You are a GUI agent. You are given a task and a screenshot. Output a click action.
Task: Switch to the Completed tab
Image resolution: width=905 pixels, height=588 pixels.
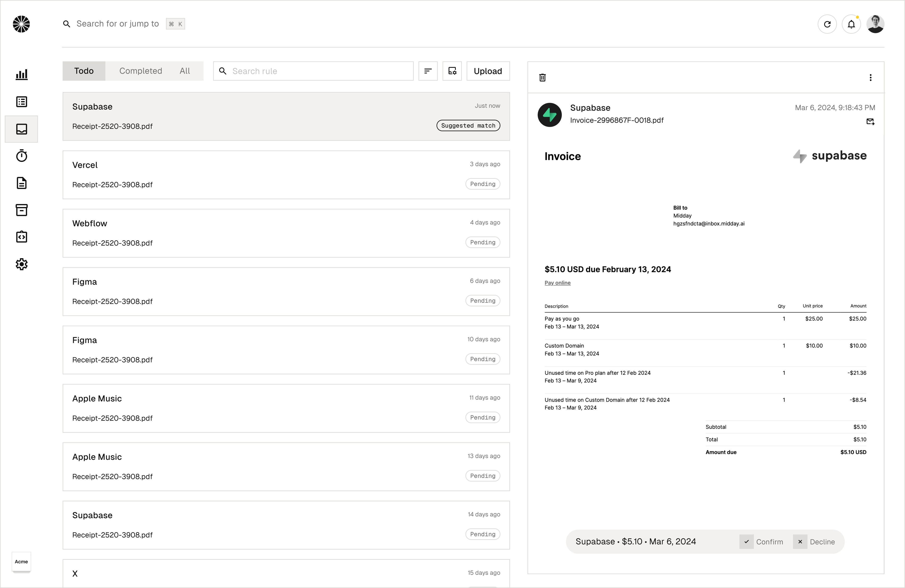[141, 71]
